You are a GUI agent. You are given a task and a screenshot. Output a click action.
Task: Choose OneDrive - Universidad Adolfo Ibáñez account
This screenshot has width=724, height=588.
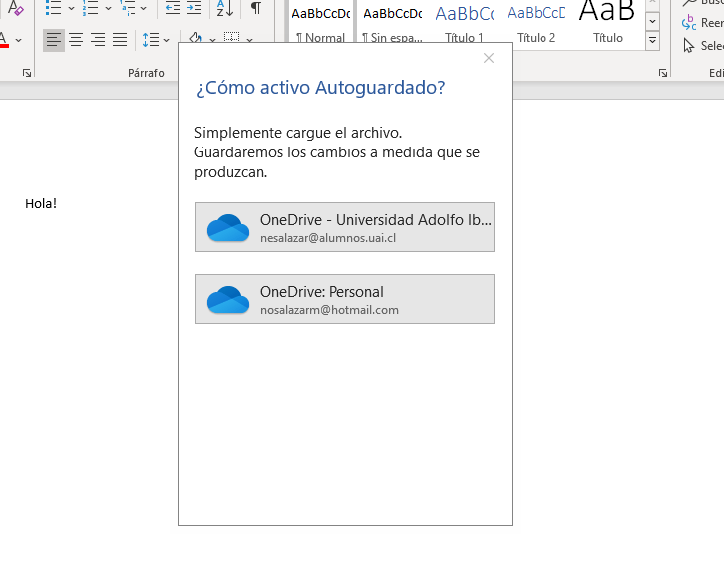345,227
